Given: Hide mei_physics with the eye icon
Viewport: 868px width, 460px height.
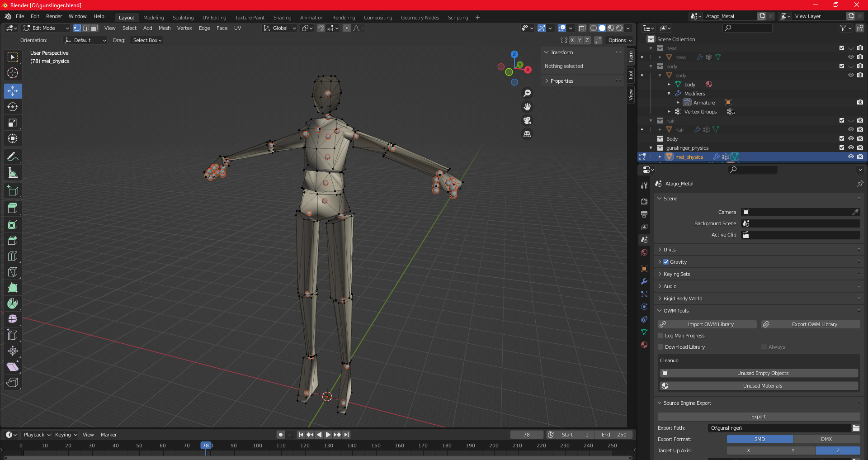Looking at the screenshot, I should click(x=851, y=156).
